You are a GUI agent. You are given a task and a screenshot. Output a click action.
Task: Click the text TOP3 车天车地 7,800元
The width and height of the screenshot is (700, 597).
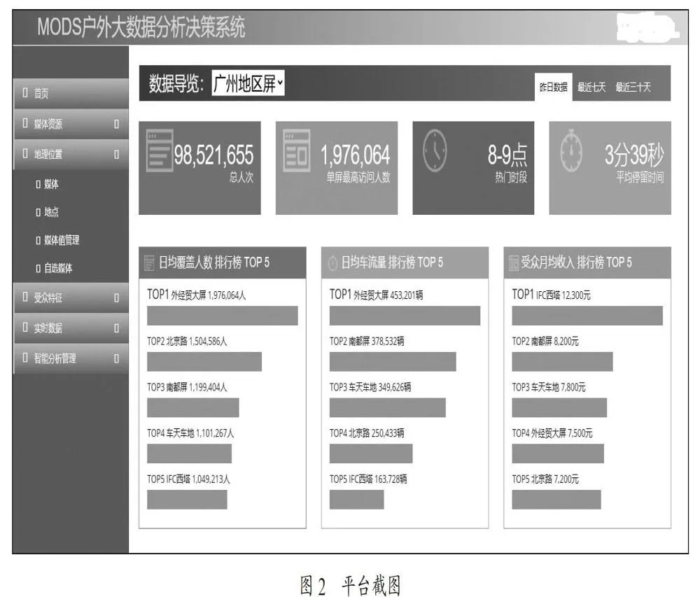(x=549, y=387)
